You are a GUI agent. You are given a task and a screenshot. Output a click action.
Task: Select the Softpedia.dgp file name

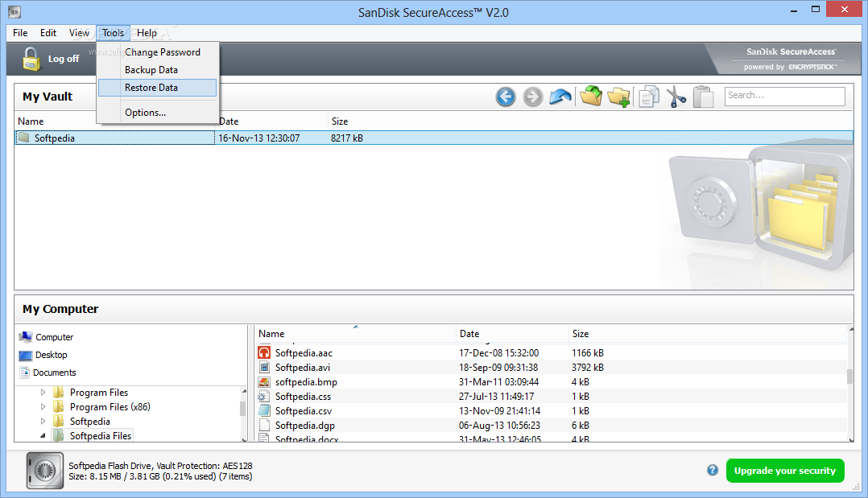tap(305, 425)
